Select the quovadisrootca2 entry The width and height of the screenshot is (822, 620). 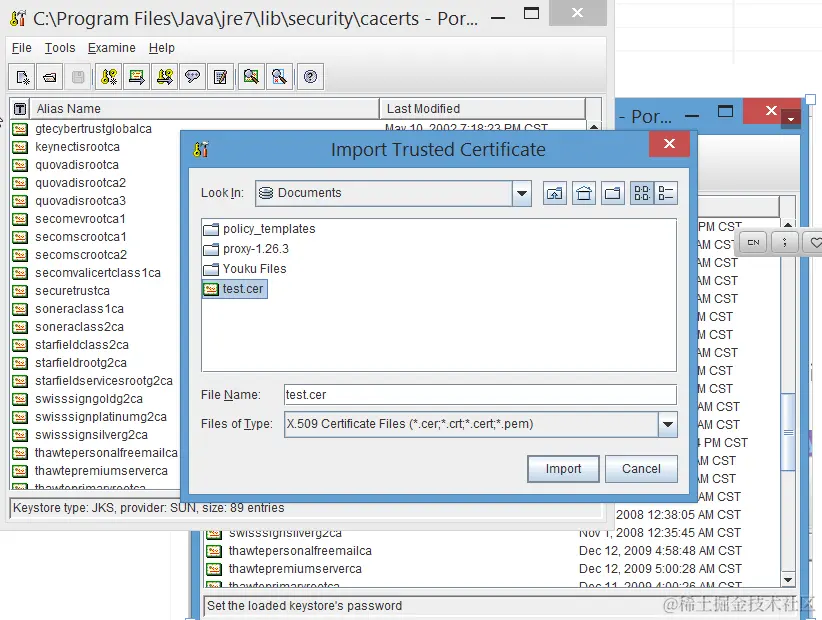(x=80, y=183)
